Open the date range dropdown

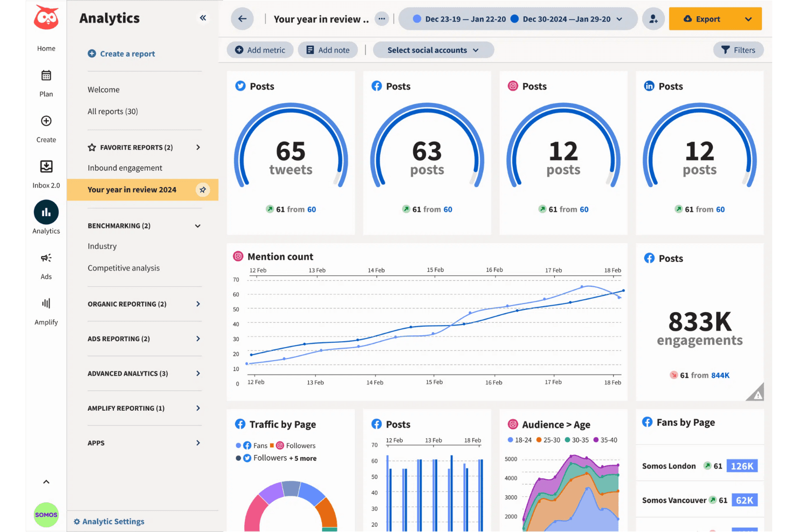[x=518, y=19]
